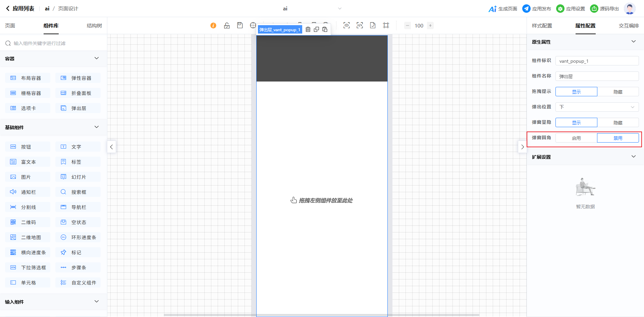Click the AI 生成页面 icon
The height and width of the screenshot is (317, 644).
click(492, 9)
